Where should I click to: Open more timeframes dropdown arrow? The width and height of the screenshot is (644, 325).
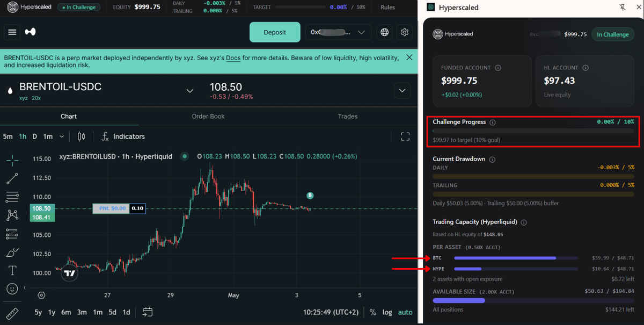(x=62, y=136)
